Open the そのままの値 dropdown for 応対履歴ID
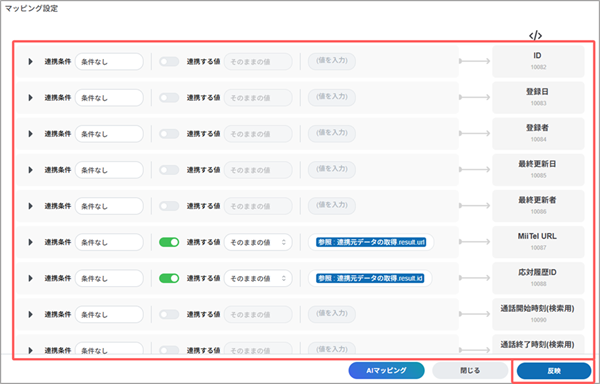The height and width of the screenshot is (384, 600). point(258,278)
